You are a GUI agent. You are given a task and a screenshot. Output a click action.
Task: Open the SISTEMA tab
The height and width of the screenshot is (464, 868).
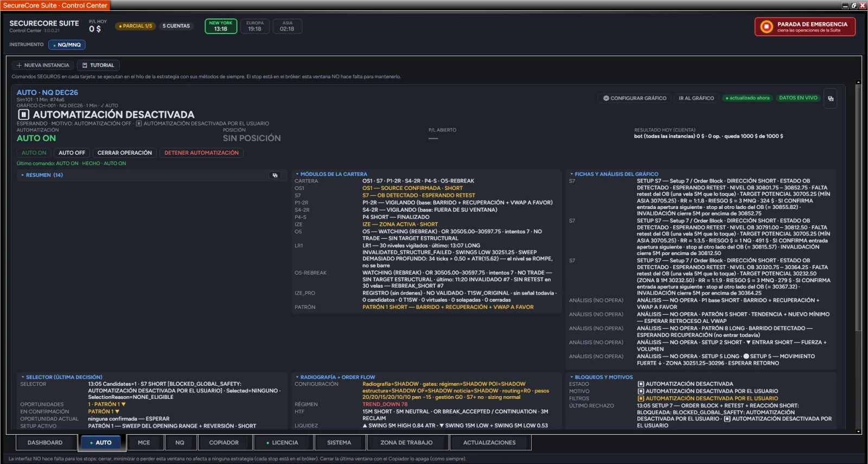point(339,443)
